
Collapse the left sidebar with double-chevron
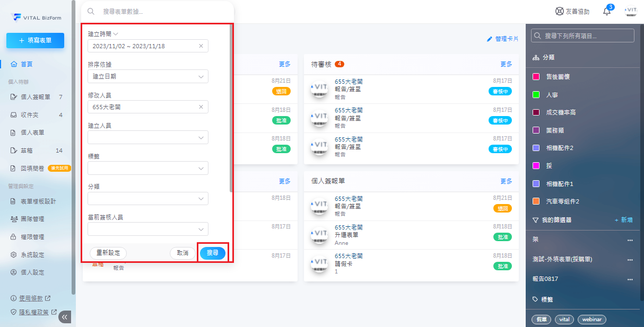65,317
